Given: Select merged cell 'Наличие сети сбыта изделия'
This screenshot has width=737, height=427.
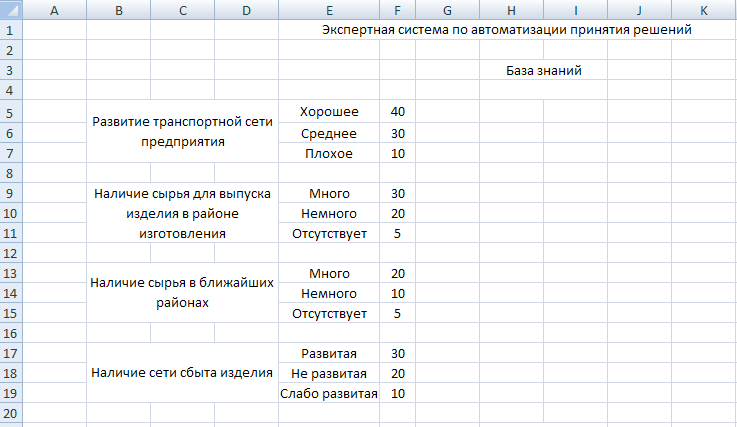Looking at the screenshot, I should 182,373.
